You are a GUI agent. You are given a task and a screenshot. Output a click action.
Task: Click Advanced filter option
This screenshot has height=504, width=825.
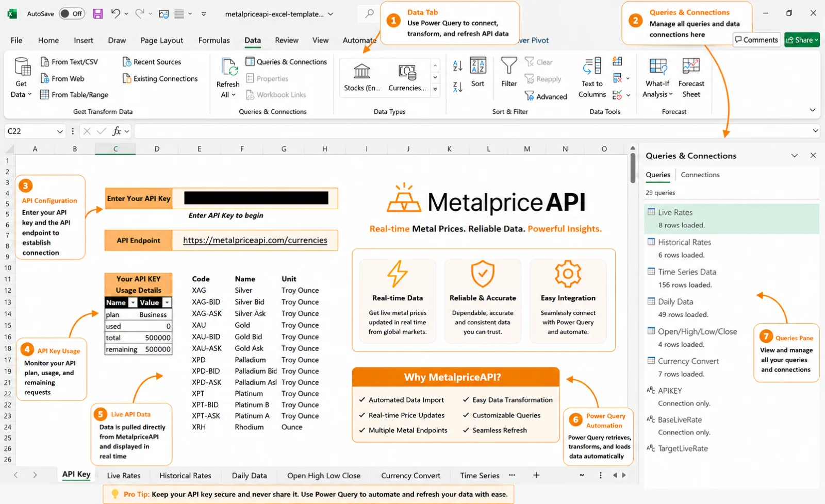tap(546, 96)
